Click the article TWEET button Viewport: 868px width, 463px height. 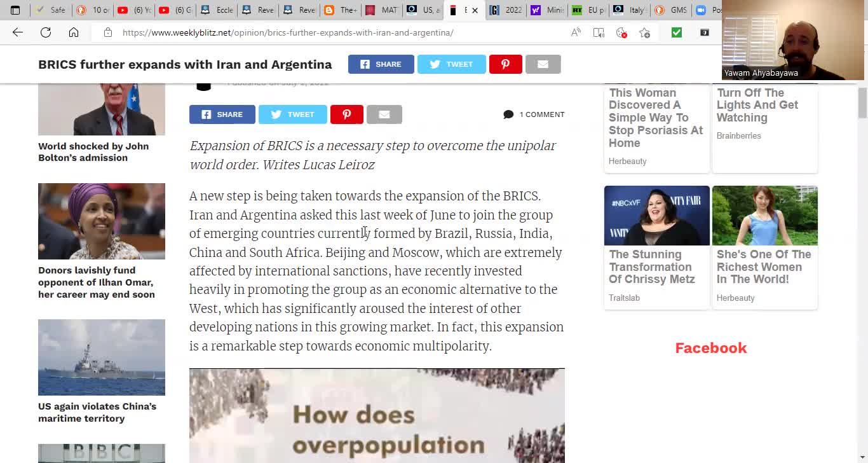click(293, 114)
